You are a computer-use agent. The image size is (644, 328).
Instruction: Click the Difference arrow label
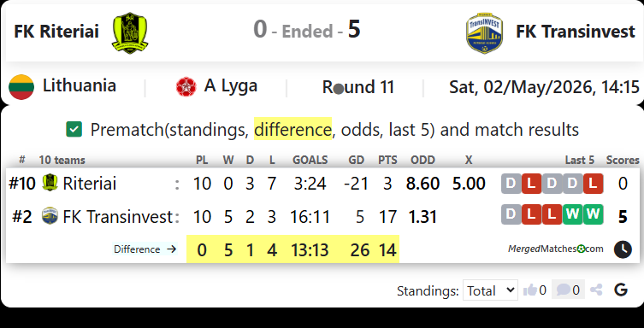tap(145, 249)
